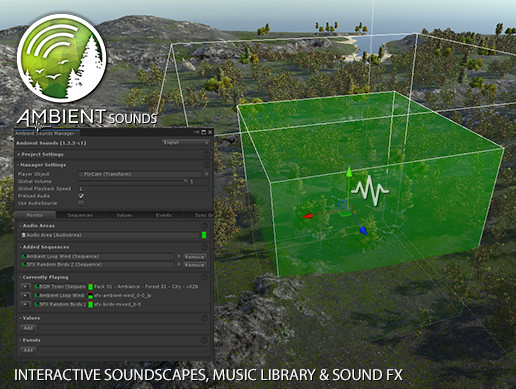Click the blue Z-axis gizmo arrow

[363, 231]
